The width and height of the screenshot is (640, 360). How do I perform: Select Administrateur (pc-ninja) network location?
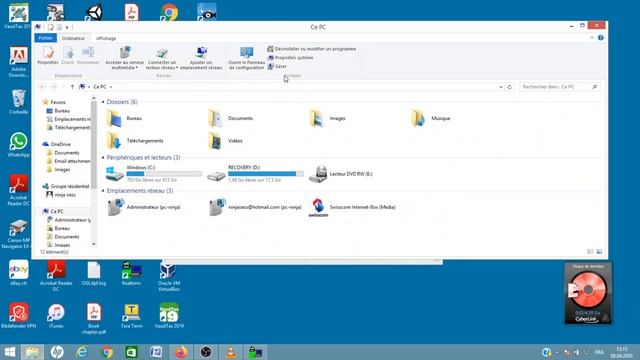[x=143, y=207]
